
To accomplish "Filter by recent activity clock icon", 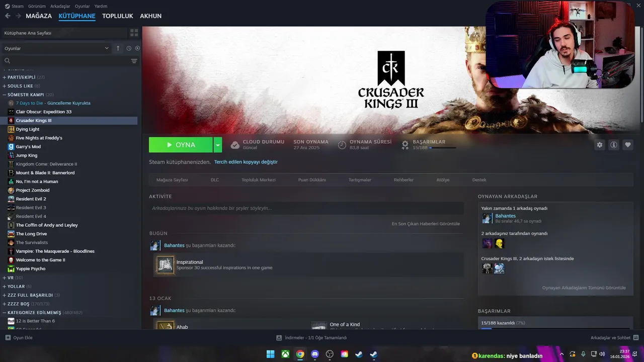I will pyautogui.click(x=129, y=48).
